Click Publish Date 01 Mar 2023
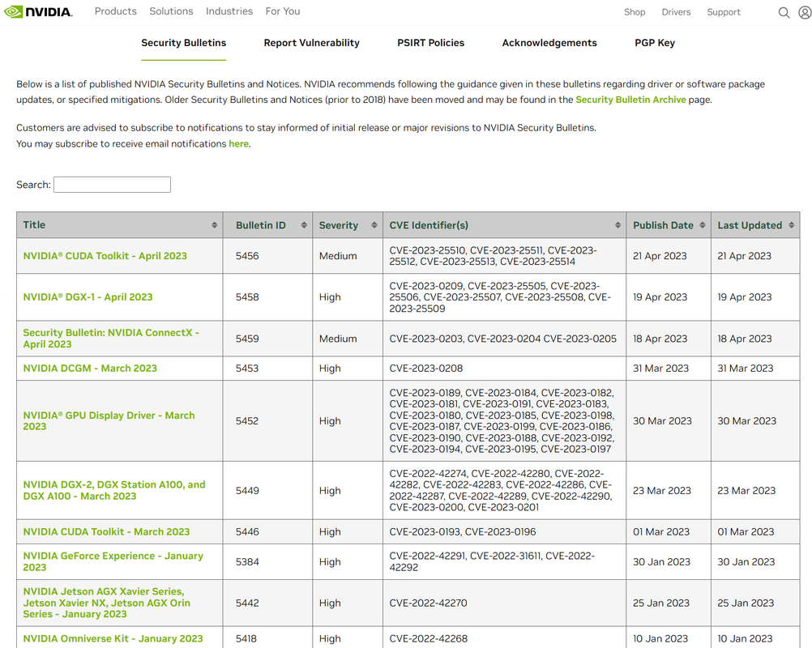The height and width of the screenshot is (648, 812). point(661,531)
